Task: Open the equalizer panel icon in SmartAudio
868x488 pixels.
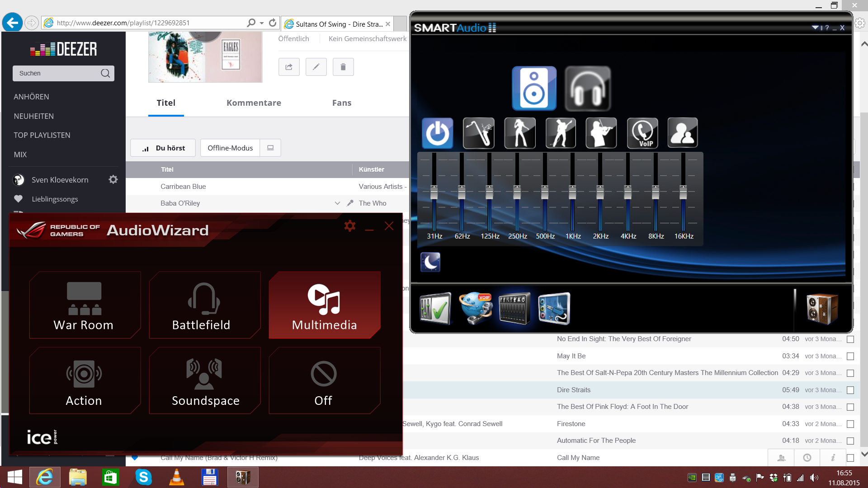Action: 514,309
